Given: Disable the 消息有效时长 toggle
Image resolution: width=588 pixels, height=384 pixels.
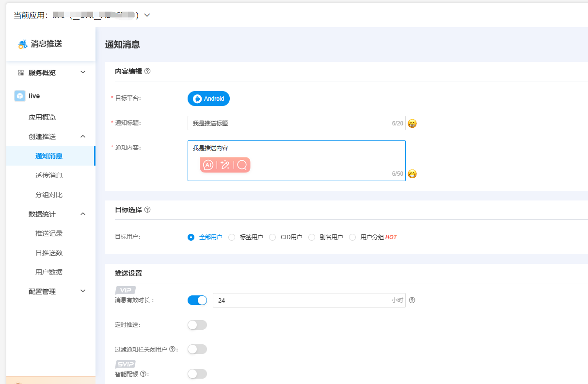Looking at the screenshot, I should pyautogui.click(x=197, y=300).
